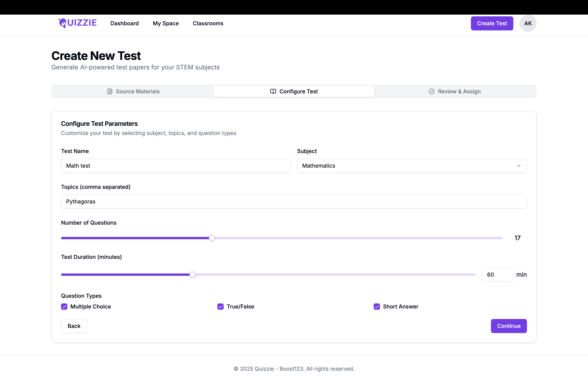Uncheck the Multiple Choice checkbox

pyautogui.click(x=64, y=306)
